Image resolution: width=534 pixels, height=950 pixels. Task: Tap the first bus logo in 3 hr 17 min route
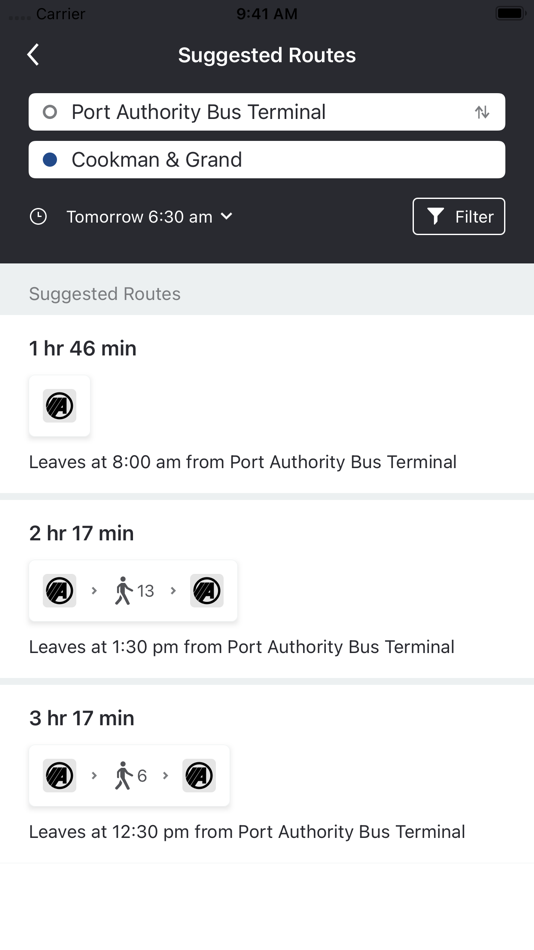point(59,776)
